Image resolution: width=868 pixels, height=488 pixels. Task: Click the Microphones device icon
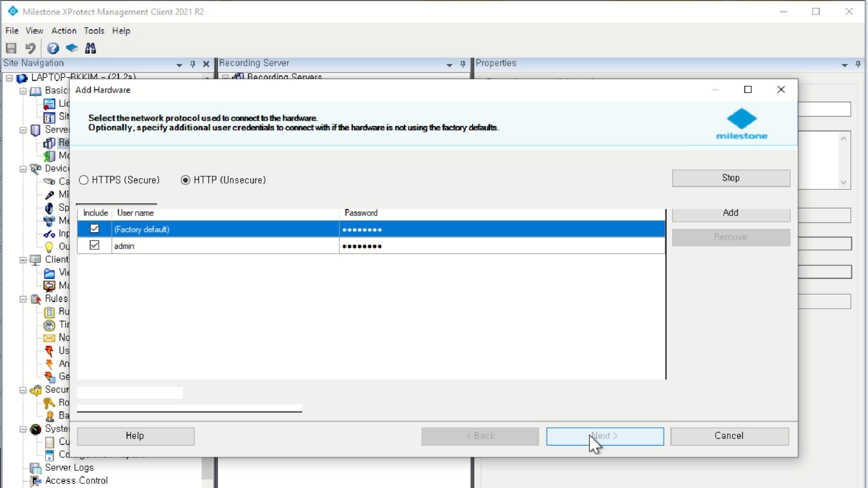coord(49,195)
